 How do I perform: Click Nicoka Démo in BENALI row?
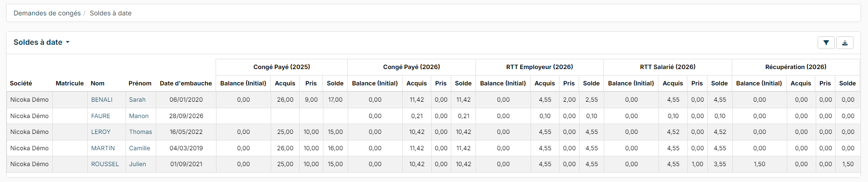tap(29, 99)
